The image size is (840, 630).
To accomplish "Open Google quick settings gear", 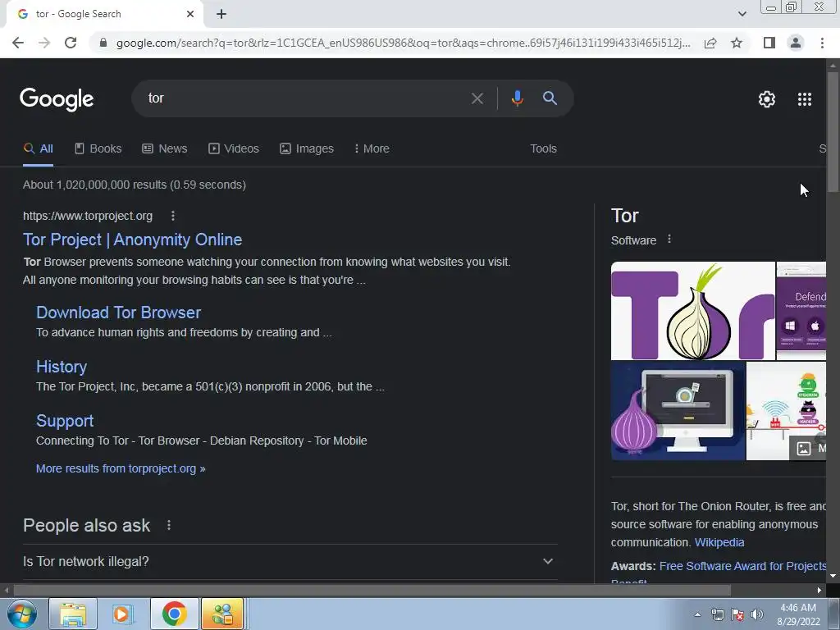I will pos(767,99).
